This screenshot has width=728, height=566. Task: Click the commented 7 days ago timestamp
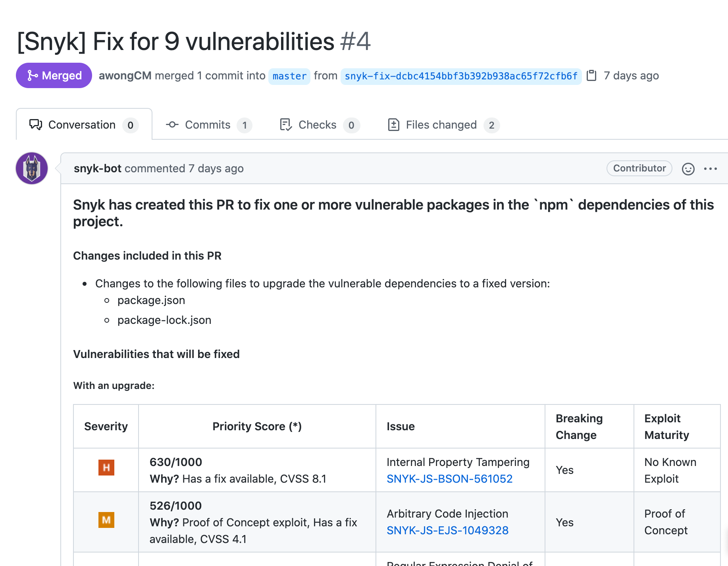216,168
